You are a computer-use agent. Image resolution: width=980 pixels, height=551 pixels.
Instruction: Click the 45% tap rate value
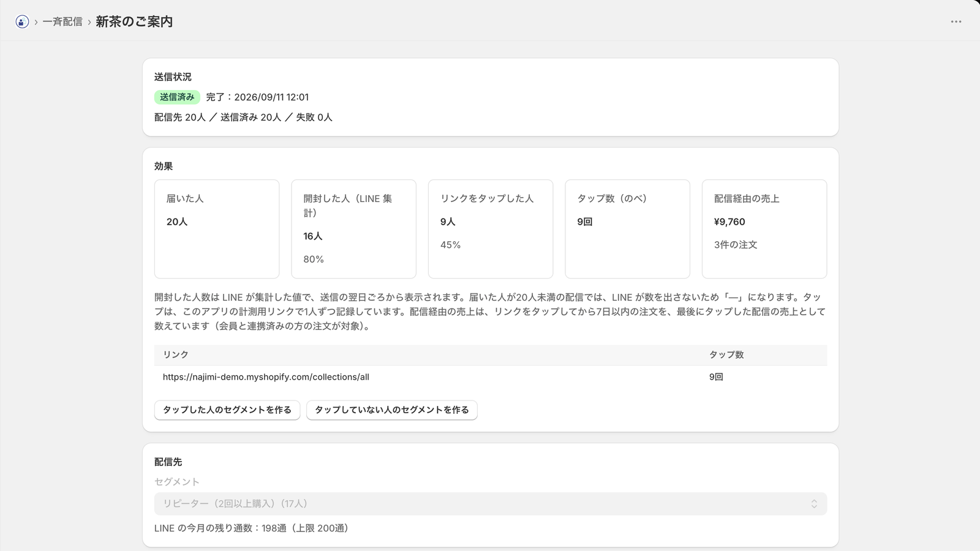(450, 245)
